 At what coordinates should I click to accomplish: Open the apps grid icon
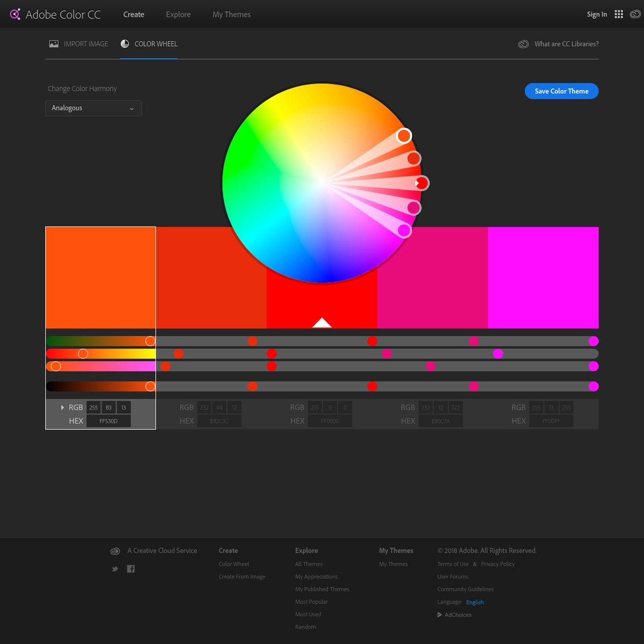[x=619, y=14]
